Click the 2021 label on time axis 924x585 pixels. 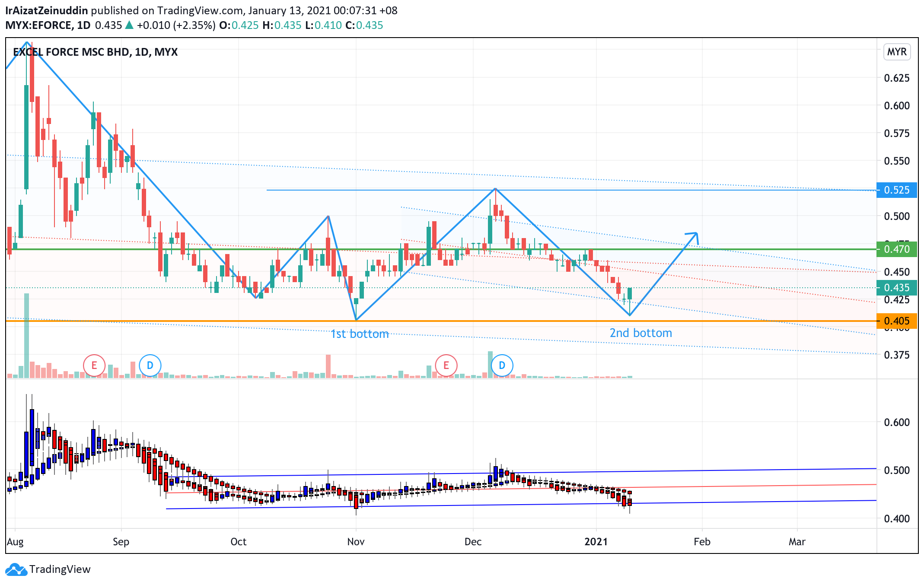[596, 542]
